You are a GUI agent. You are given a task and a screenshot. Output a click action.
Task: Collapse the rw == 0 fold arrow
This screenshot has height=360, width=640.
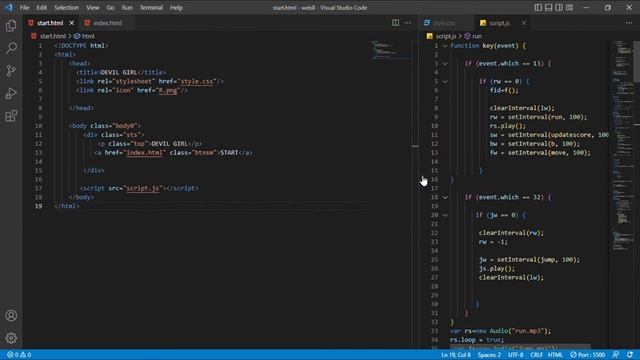[445, 81]
